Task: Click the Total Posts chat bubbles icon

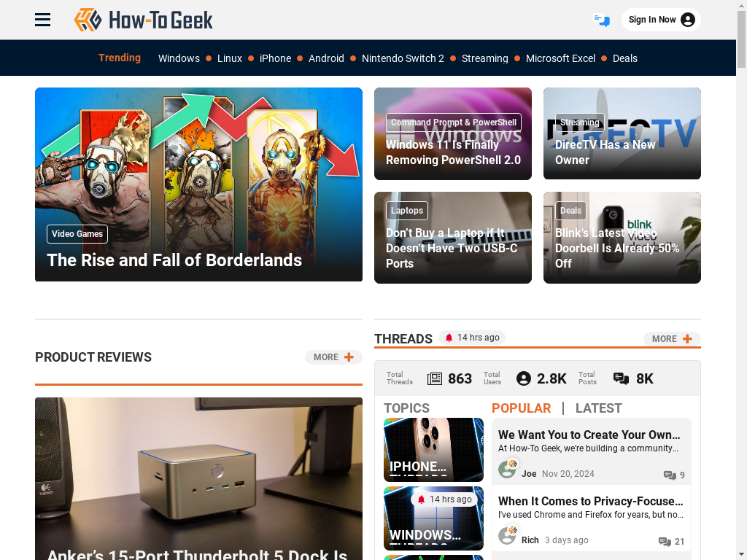Action: pos(621,378)
